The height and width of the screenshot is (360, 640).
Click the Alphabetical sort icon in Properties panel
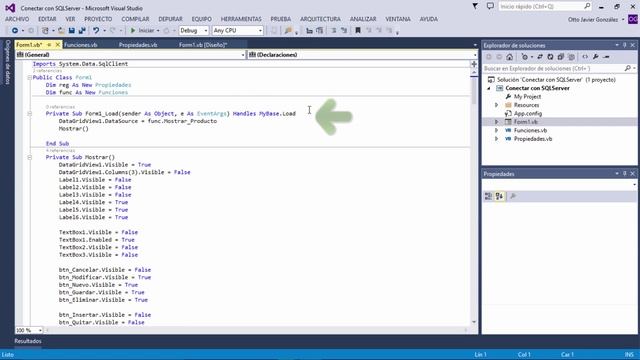pos(499,196)
